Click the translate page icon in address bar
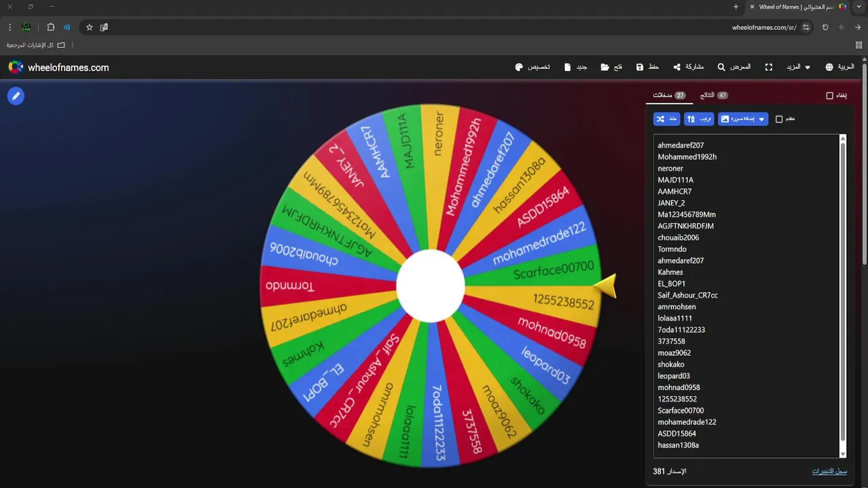Image resolution: width=868 pixels, height=488 pixels. click(104, 27)
